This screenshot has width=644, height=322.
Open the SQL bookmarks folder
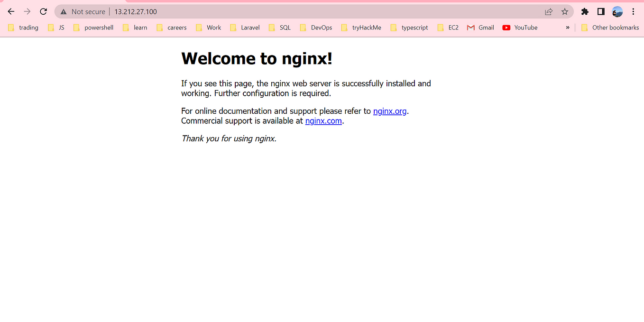pyautogui.click(x=280, y=28)
